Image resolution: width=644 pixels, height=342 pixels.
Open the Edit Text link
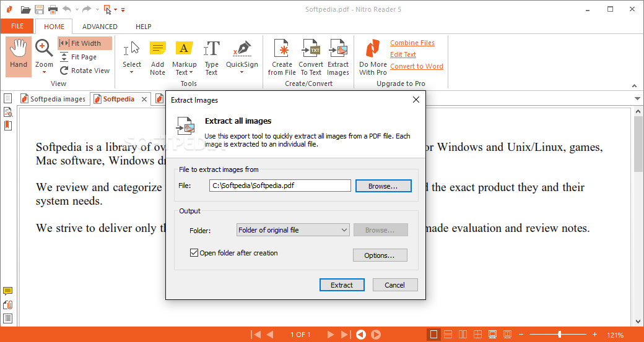(x=403, y=54)
